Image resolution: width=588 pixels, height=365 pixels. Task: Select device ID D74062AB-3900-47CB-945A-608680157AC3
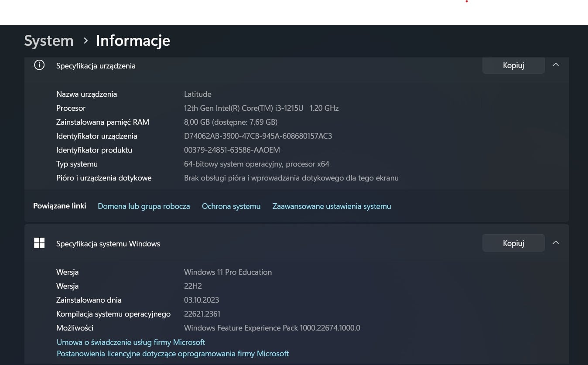click(x=258, y=136)
